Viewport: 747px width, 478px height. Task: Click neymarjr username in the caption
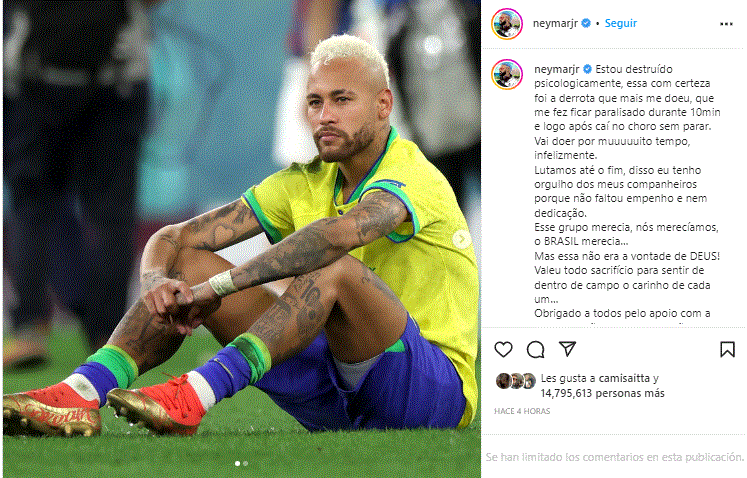556,69
